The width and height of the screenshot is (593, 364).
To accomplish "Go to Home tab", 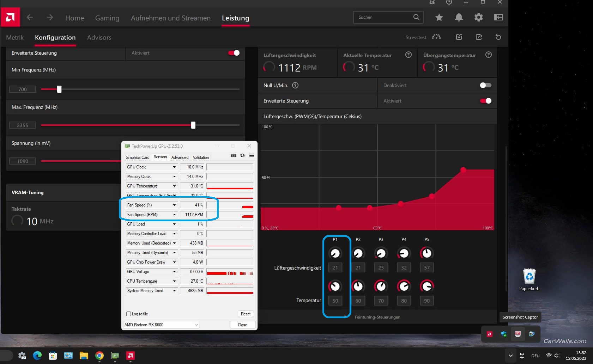I will coord(75,18).
